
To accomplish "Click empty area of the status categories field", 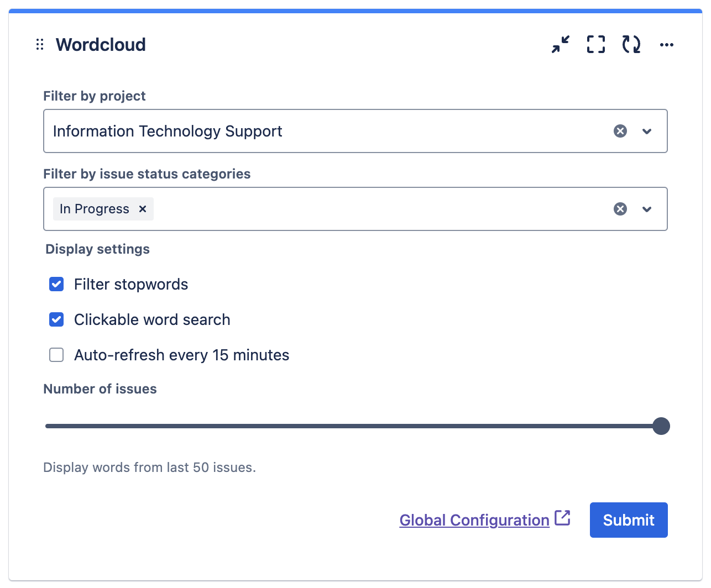I will 376,209.
